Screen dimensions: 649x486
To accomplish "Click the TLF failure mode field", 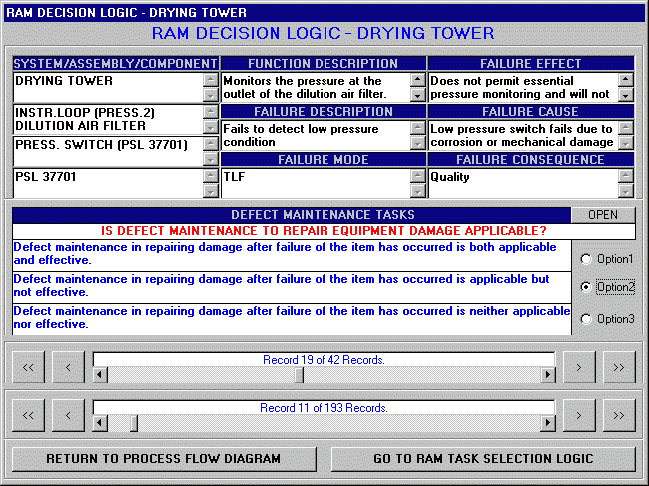I will (316, 183).
